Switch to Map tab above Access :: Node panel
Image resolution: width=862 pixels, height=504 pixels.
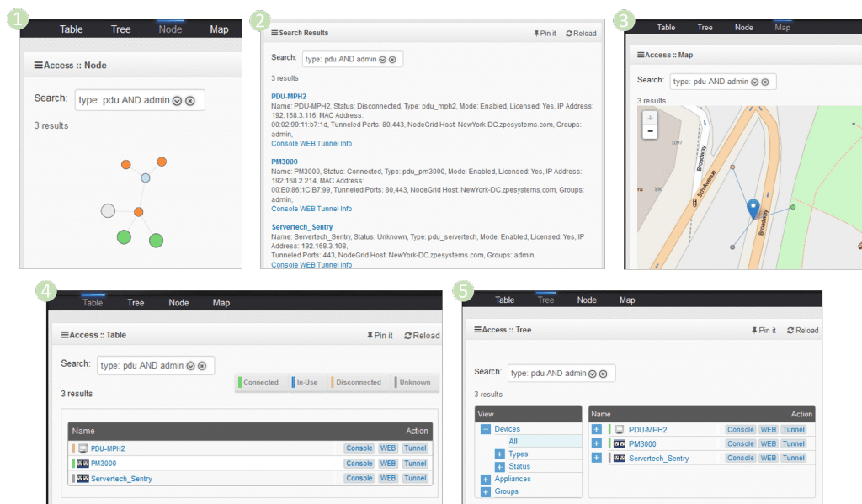click(219, 29)
